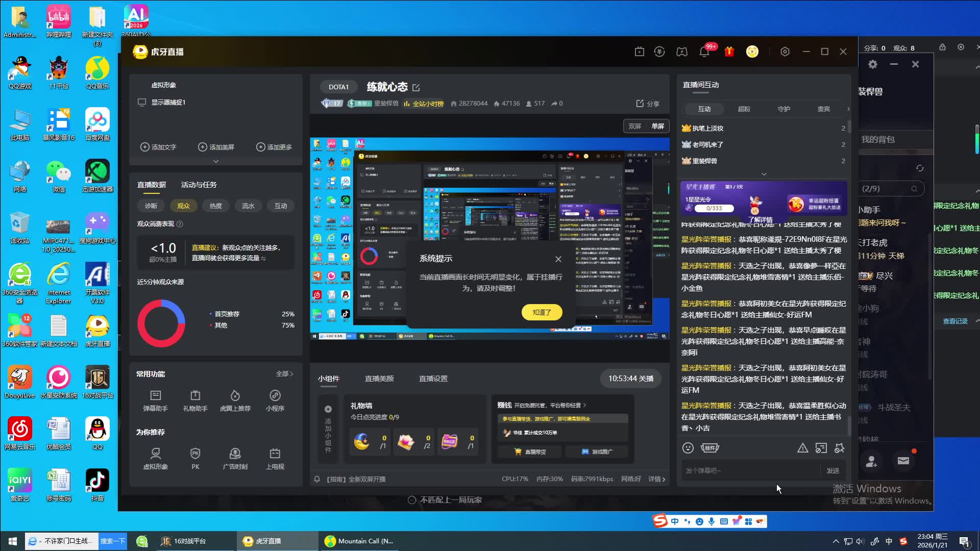
Task: Expand the 虚拟形象 sources panel chevron
Action: [216, 161]
